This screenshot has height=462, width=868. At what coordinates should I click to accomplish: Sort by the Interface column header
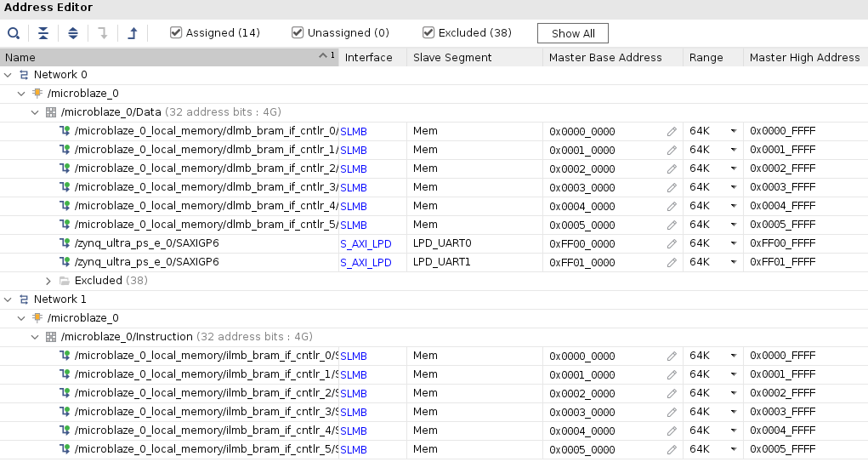(372, 57)
